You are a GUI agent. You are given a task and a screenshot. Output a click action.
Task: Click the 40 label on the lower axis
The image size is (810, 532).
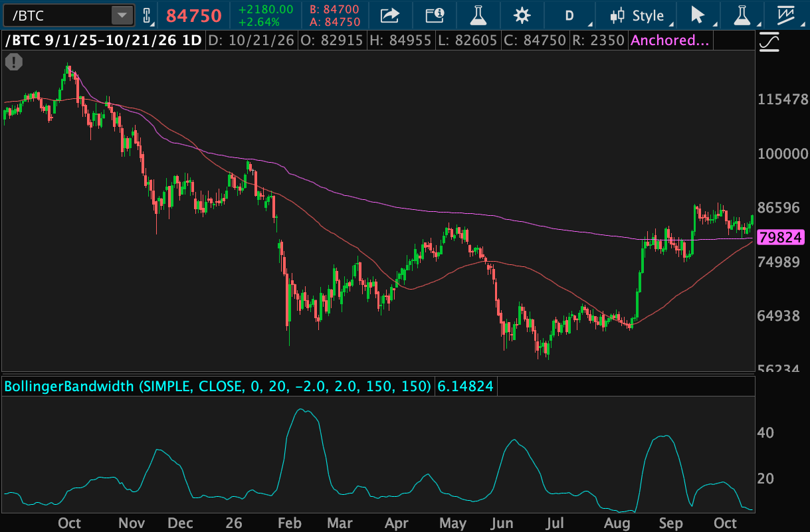click(x=765, y=433)
